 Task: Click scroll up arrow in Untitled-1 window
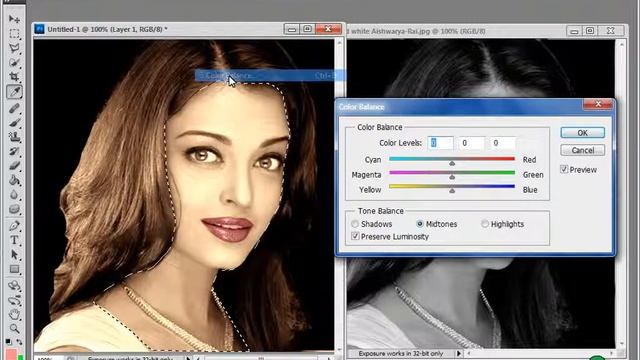point(339,42)
